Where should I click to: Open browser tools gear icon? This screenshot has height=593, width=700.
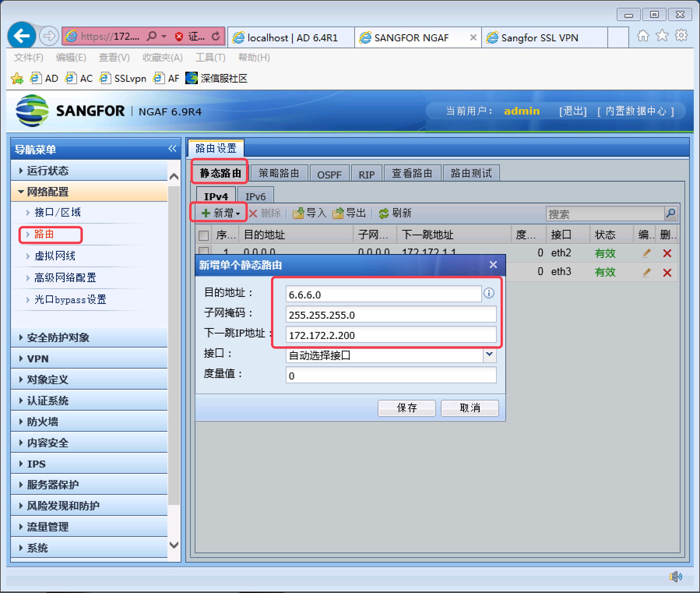pyautogui.click(x=681, y=35)
